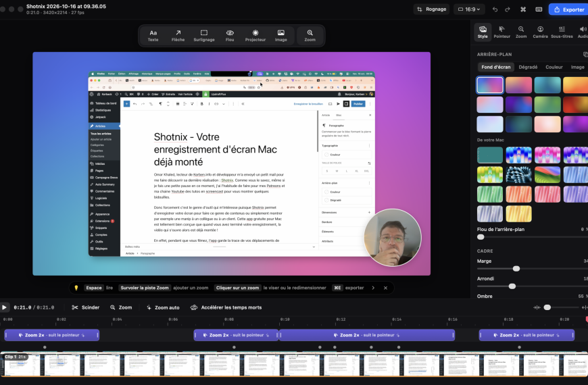This screenshot has width=588, height=385.
Task: Switch to Image background tab
Action: 577,67
